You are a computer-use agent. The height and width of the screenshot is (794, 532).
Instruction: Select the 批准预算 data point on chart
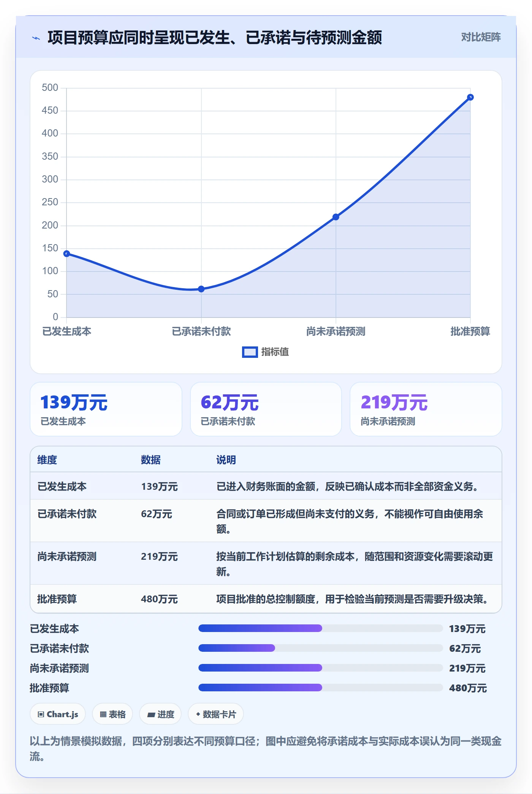pyautogui.click(x=470, y=97)
